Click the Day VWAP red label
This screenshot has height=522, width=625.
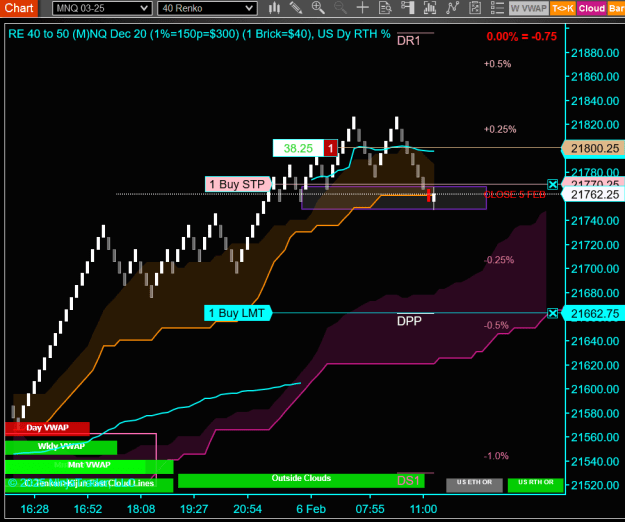coord(47,428)
